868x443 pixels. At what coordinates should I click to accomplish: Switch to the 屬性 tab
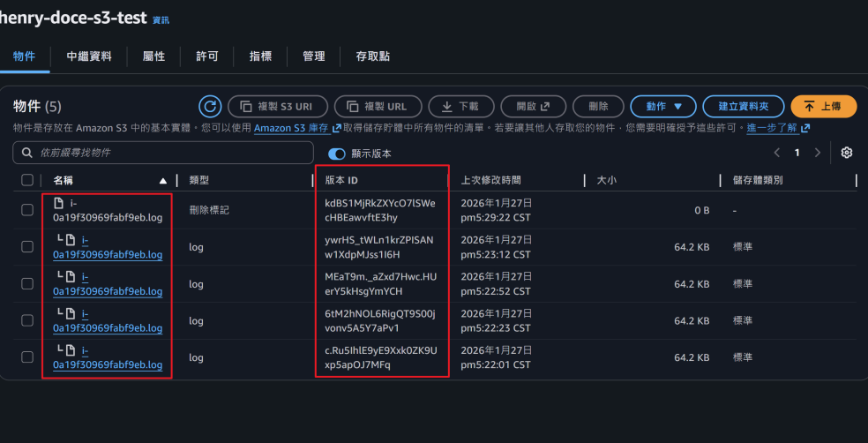click(x=153, y=56)
